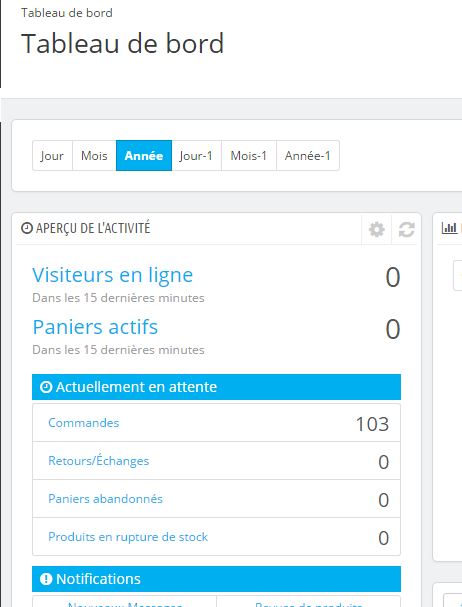The height and width of the screenshot is (607, 462).
Task: Click the Paniers abandonnés count 0
Action: (x=383, y=500)
